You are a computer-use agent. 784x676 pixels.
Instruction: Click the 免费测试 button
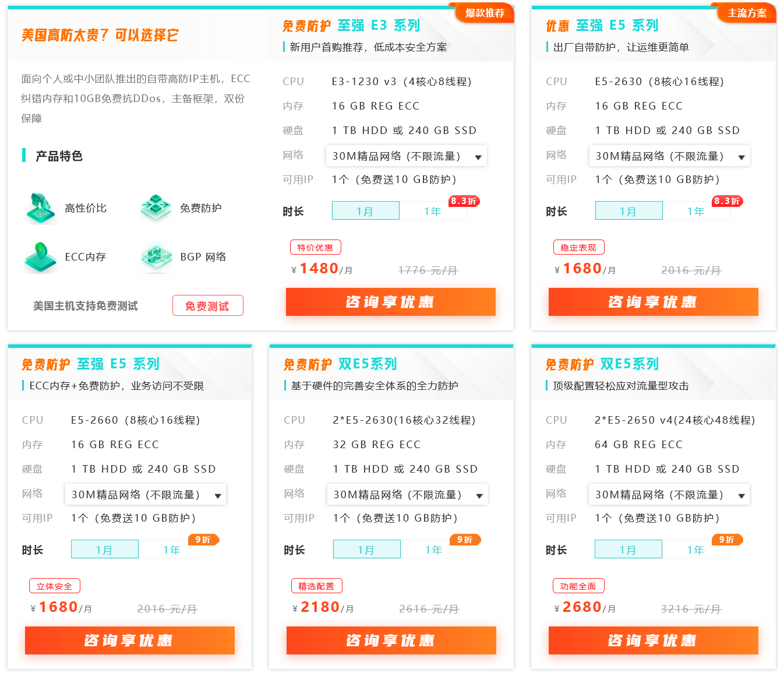[x=207, y=305]
